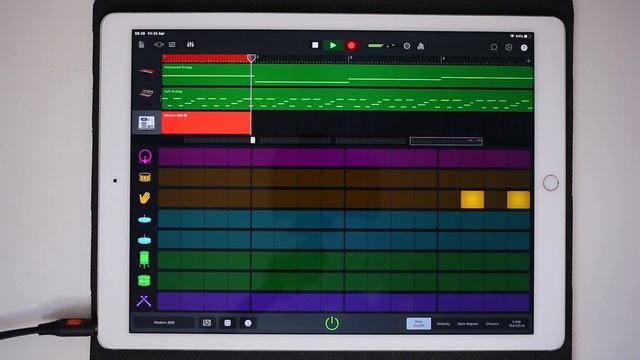Open the pattern presets icon in bottom bar
Screen dimensions: 640x360
(207, 323)
